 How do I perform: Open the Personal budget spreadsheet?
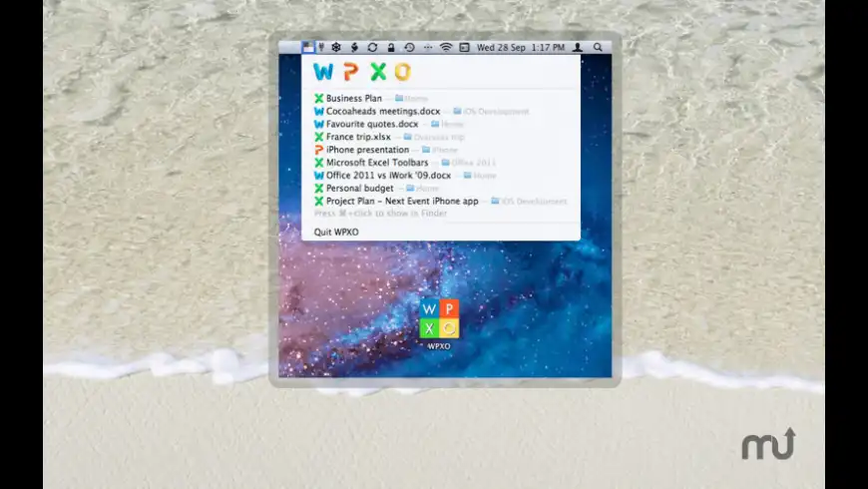point(360,189)
